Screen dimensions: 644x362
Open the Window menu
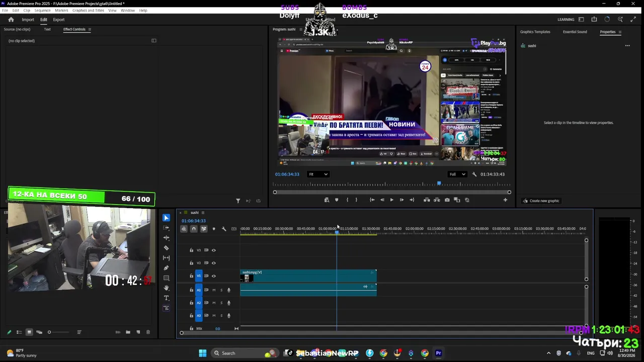[x=128, y=11]
